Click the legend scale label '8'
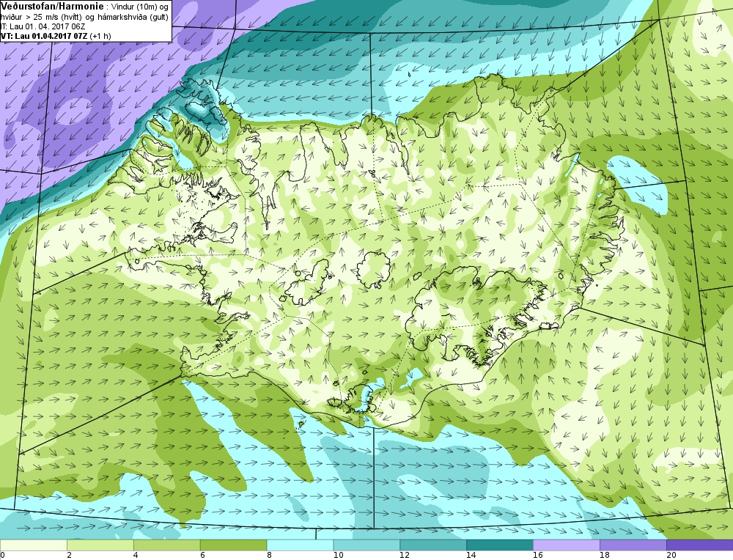 269,556
